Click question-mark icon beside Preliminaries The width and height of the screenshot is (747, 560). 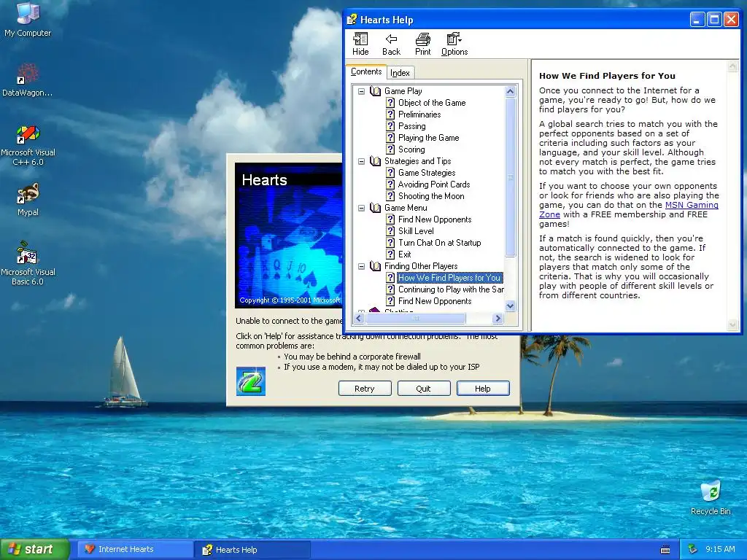[x=390, y=114]
